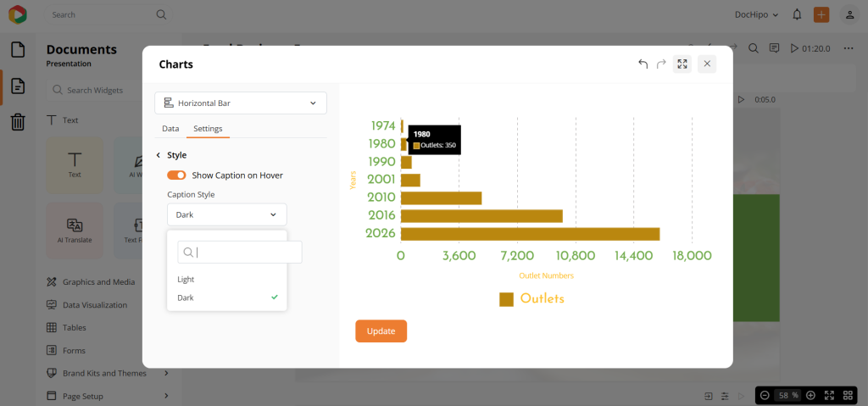Play the presentation showing 01:20.0
This screenshot has width=868, height=406.
810,48
